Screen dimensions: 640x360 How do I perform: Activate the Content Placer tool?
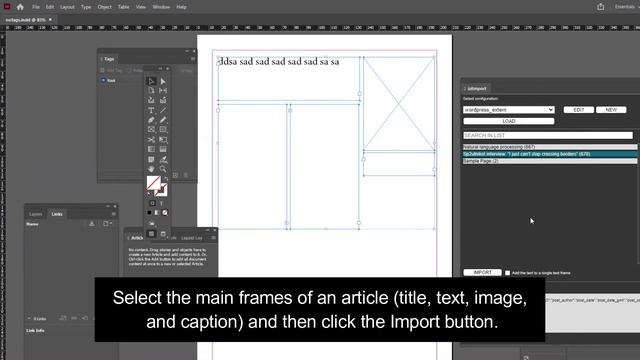[163, 100]
